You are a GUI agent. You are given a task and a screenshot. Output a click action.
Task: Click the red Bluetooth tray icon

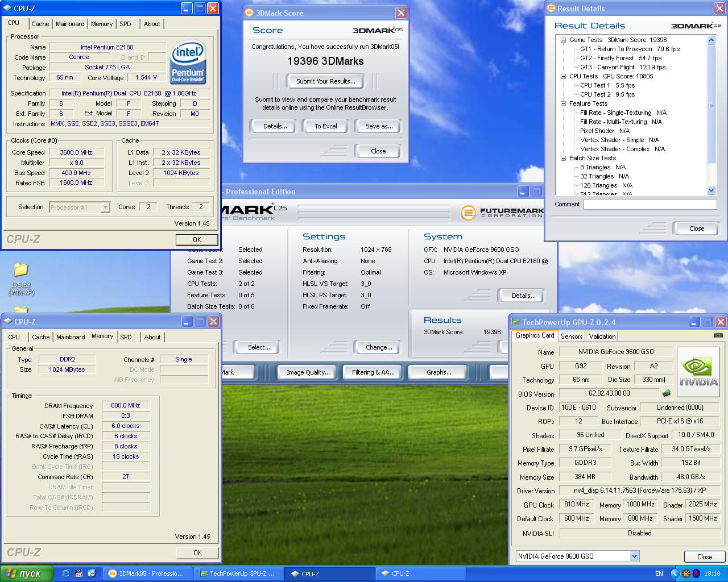[x=695, y=573]
